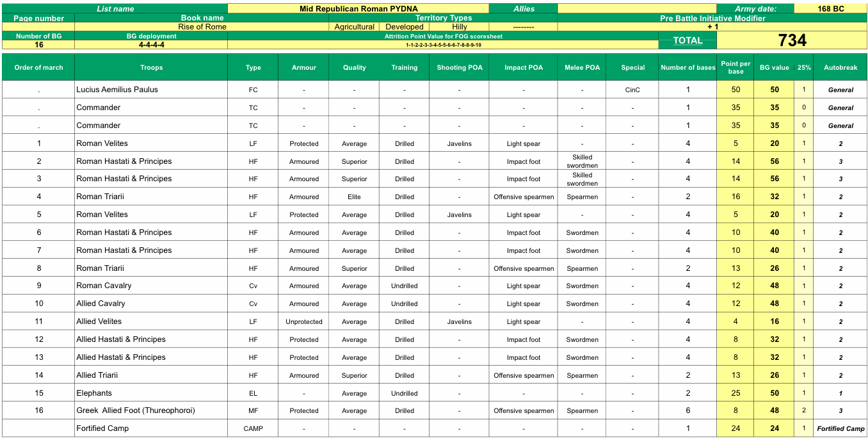Select the 'FC' type cell
This screenshot has width=868, height=438.
(253, 90)
